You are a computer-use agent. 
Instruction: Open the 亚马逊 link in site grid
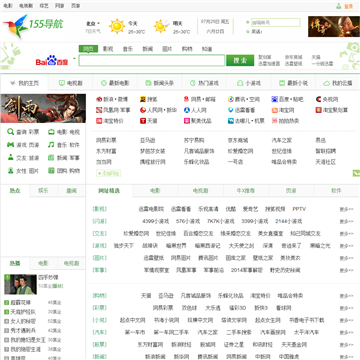click(x=148, y=140)
